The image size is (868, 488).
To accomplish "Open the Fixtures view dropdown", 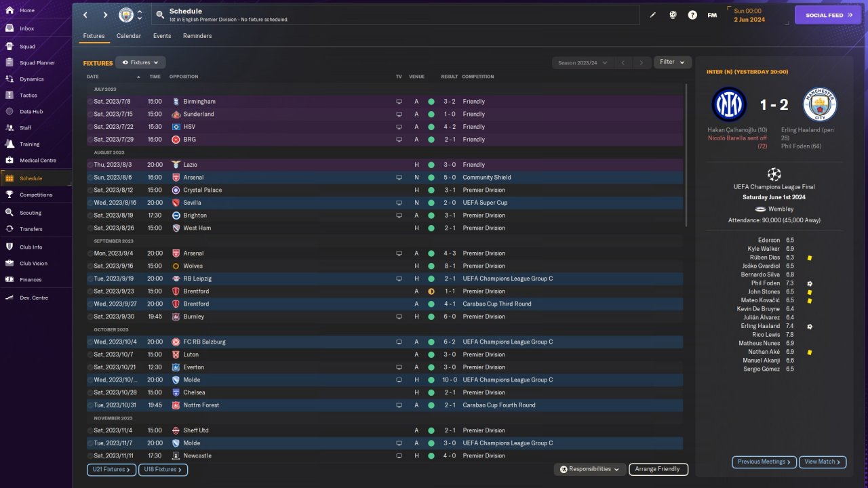I will point(140,62).
